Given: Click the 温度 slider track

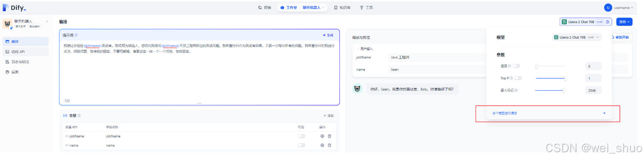Looking at the screenshot, I should click(x=551, y=66).
